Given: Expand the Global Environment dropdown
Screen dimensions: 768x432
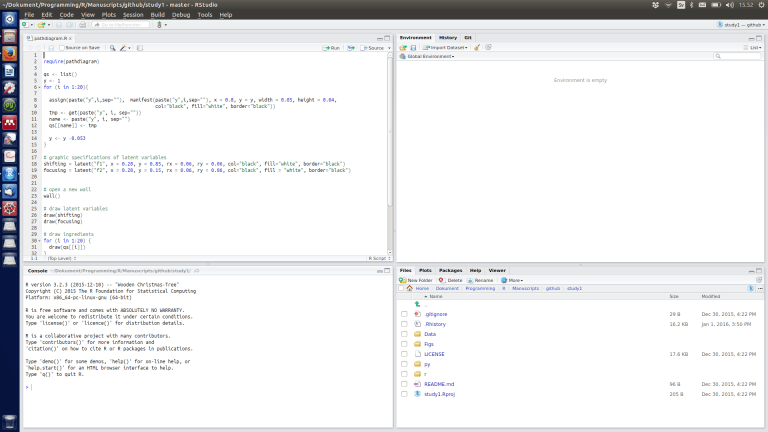Looking at the screenshot, I should click(430, 56).
